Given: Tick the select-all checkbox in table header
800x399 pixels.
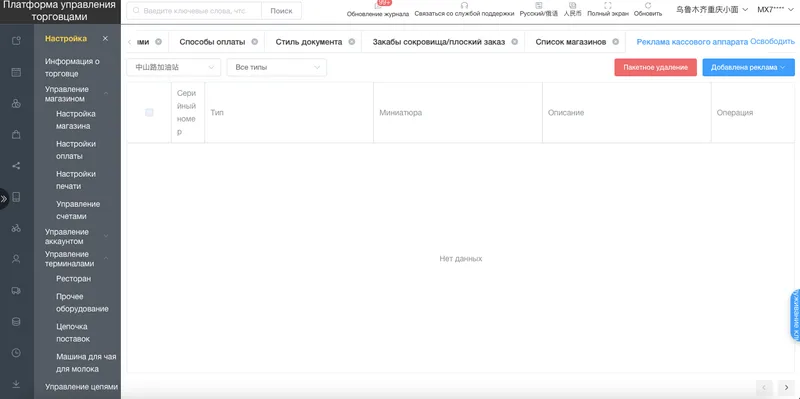Looking at the screenshot, I should (x=149, y=113).
